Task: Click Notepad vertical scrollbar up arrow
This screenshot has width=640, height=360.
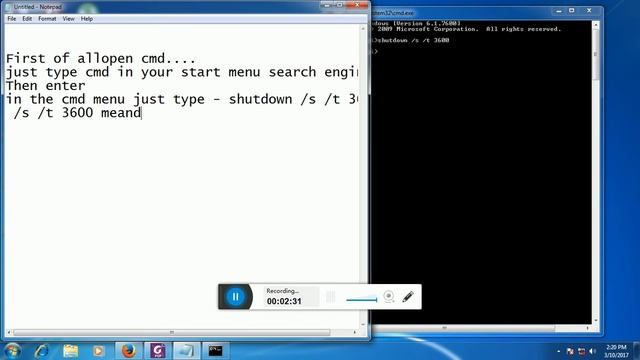Action: [363, 29]
